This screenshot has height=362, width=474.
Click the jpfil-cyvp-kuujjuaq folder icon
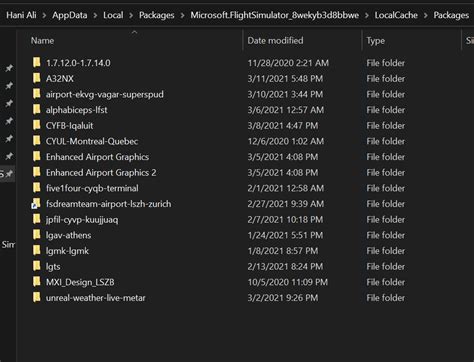(x=37, y=219)
